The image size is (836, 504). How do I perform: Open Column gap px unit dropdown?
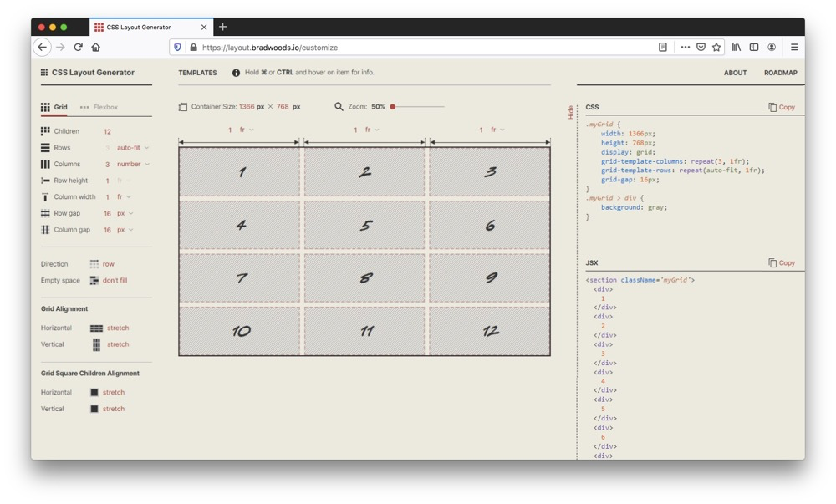(125, 230)
